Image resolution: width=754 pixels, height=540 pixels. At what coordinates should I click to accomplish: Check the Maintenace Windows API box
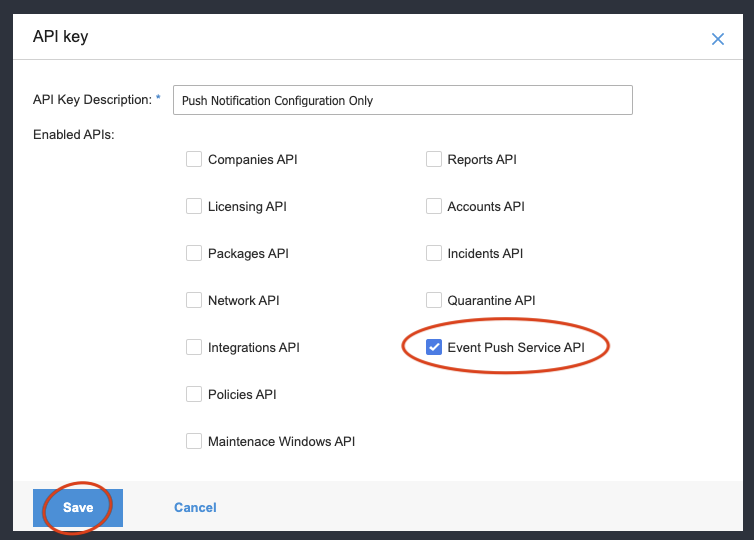tap(194, 441)
